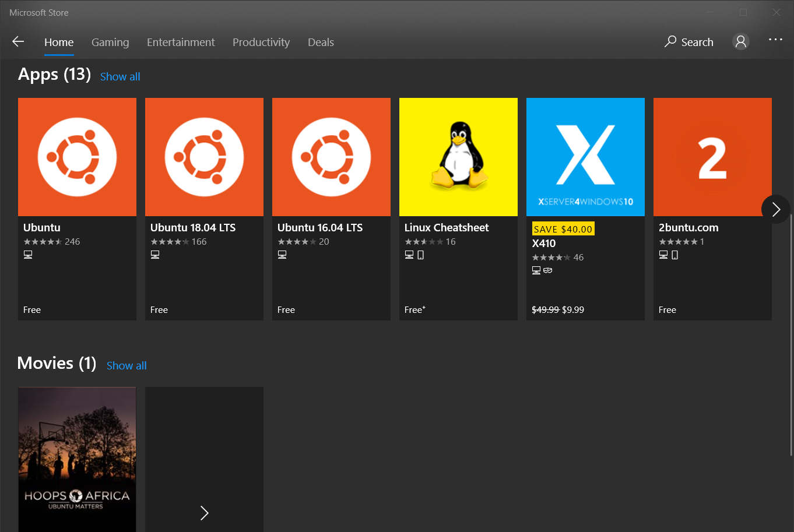The image size is (794, 532).
Task: Click mobile device icon under Linux Cheatsheet
Action: (x=421, y=255)
